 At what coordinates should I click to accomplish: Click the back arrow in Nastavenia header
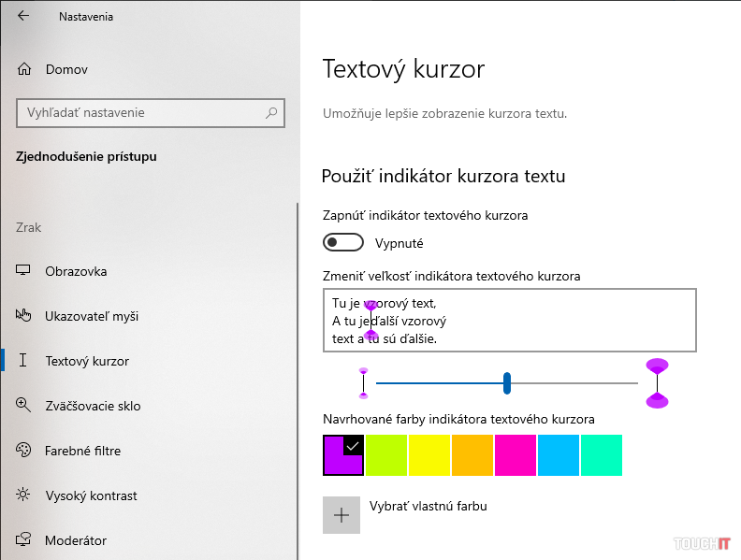point(23,16)
